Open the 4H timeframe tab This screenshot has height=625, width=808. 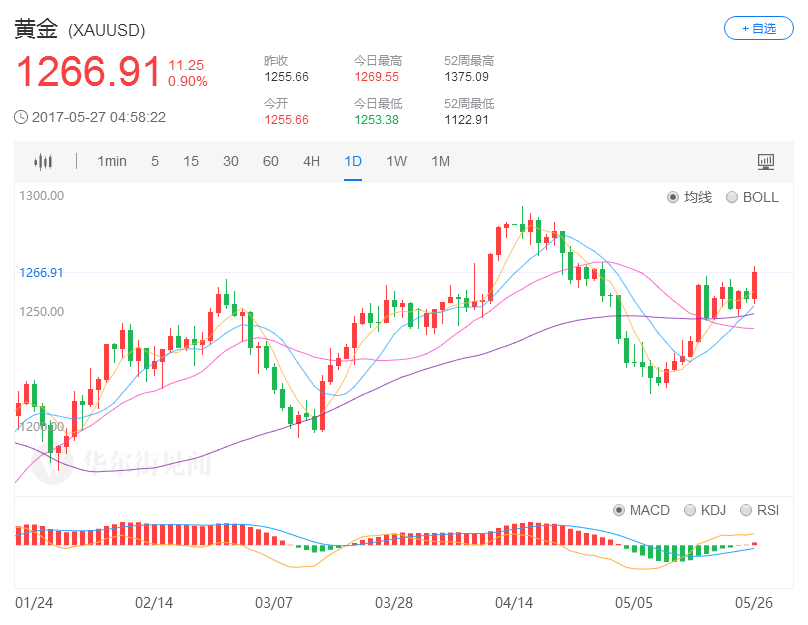pos(312,161)
